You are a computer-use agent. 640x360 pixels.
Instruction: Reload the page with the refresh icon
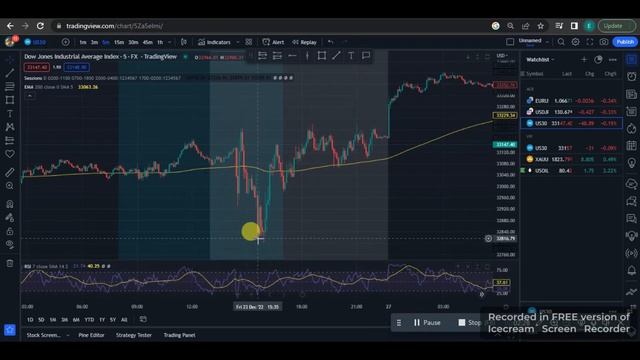tap(40, 26)
